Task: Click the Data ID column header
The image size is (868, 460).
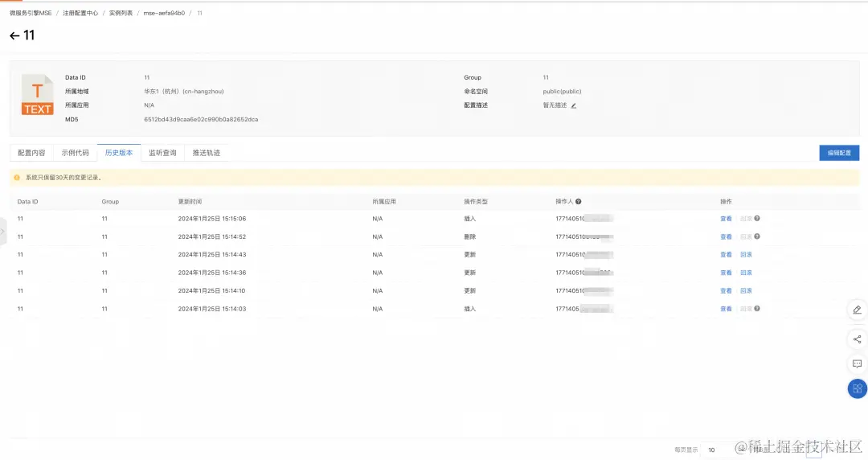Action: (x=27, y=202)
